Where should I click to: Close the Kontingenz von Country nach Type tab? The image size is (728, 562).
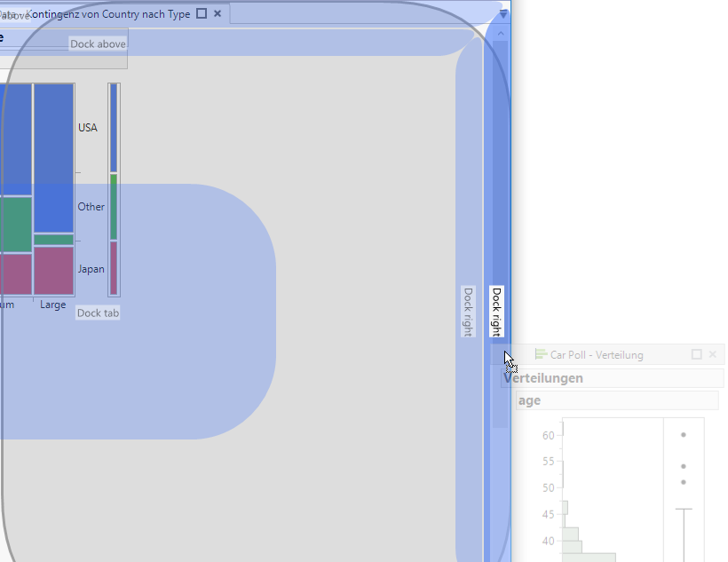coord(218,14)
